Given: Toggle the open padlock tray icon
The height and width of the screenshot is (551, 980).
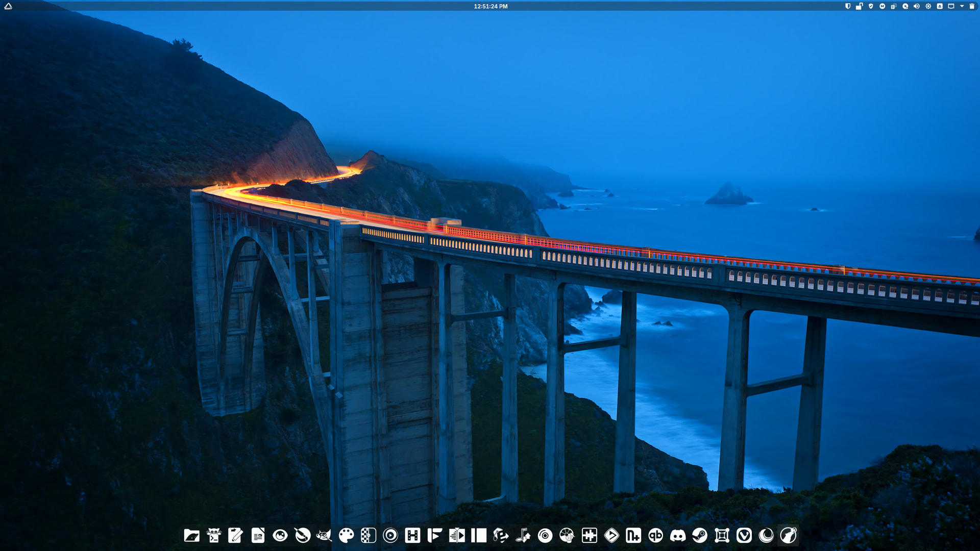Looking at the screenshot, I should click(859, 6).
